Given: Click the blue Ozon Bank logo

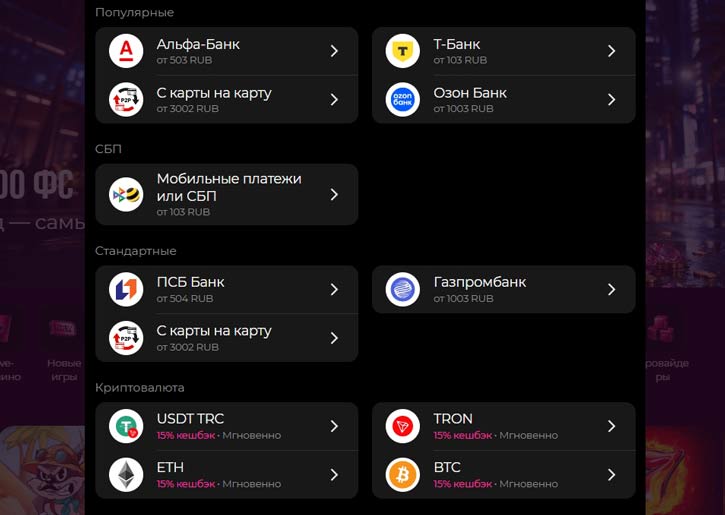Looking at the screenshot, I should coord(403,99).
